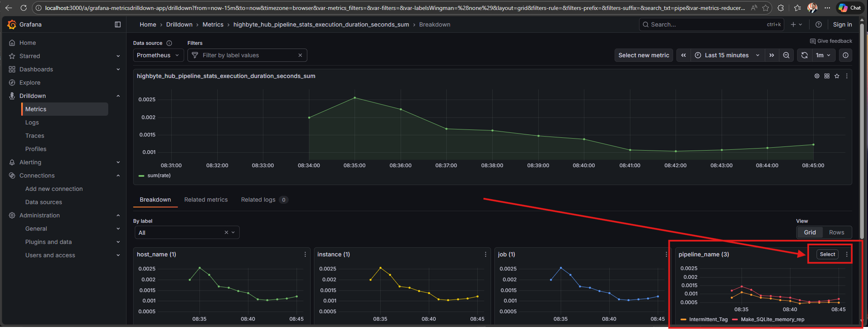Shift time range forward with double-right arrows
This screenshot has width=868, height=329.
[771, 55]
